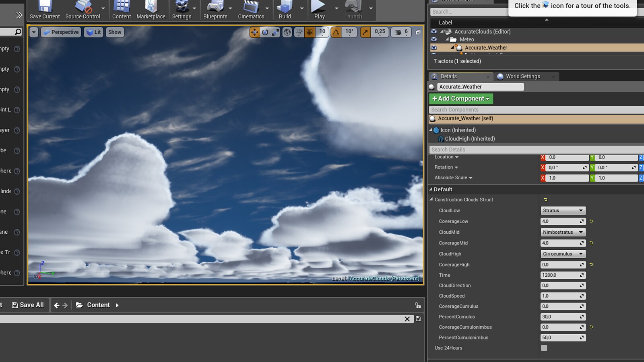644x362 pixels.
Task: Open the CloudLow Stratus dropdown
Action: click(x=563, y=210)
